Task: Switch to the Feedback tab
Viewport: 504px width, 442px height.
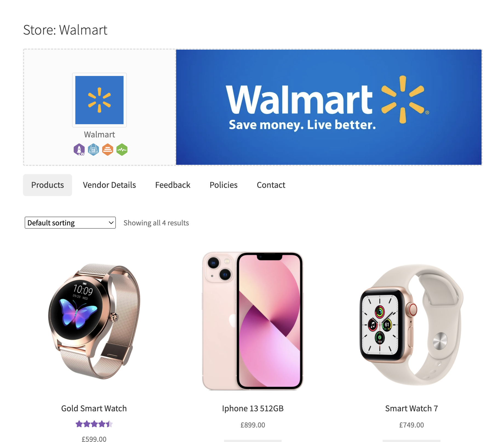Action: (x=173, y=185)
